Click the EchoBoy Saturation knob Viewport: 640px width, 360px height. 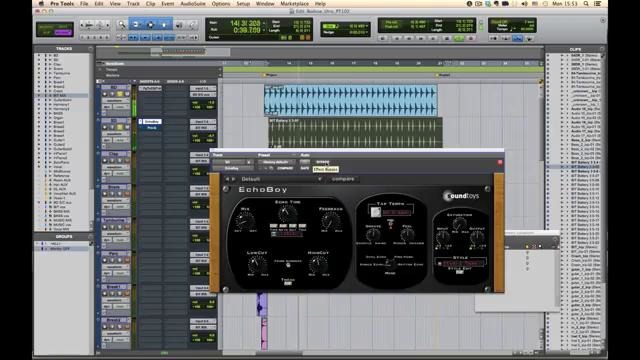pos(460,223)
